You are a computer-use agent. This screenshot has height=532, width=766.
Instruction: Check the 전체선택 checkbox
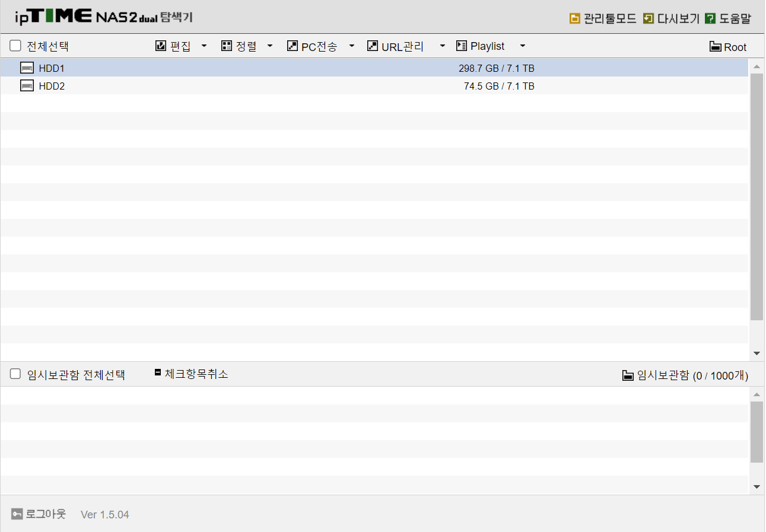tap(15, 46)
